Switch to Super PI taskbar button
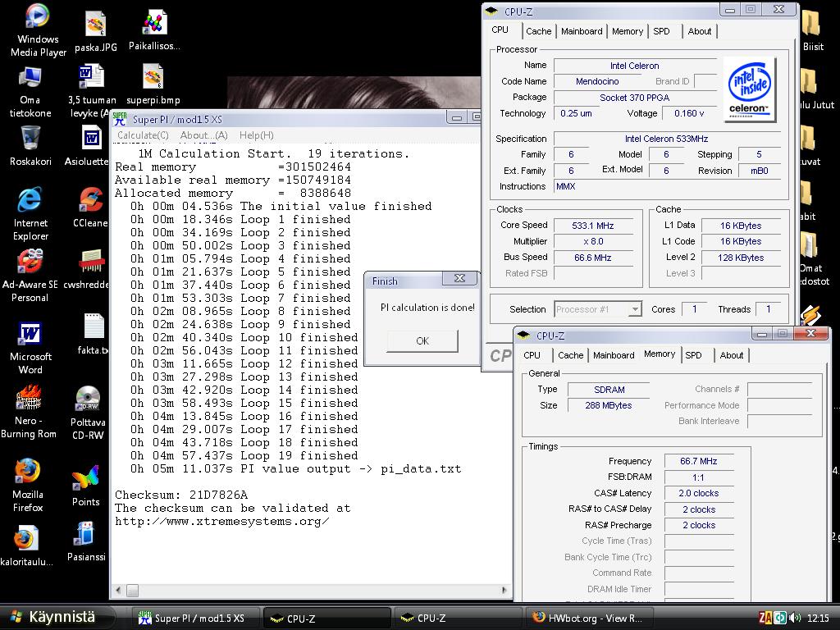840x630 pixels. click(x=195, y=619)
